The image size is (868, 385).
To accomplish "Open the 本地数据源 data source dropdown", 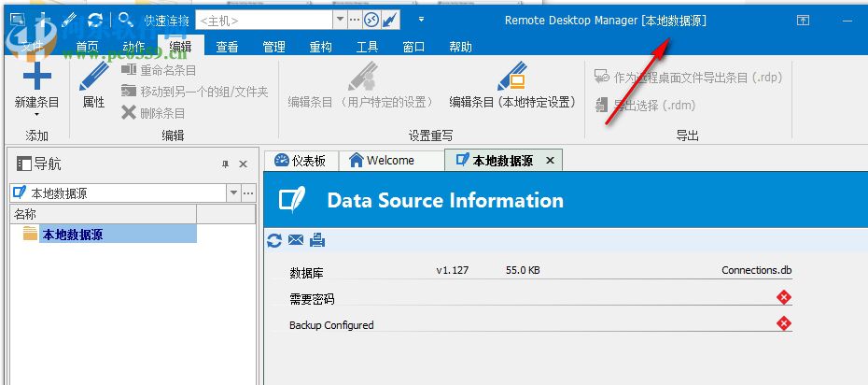I will (x=233, y=192).
